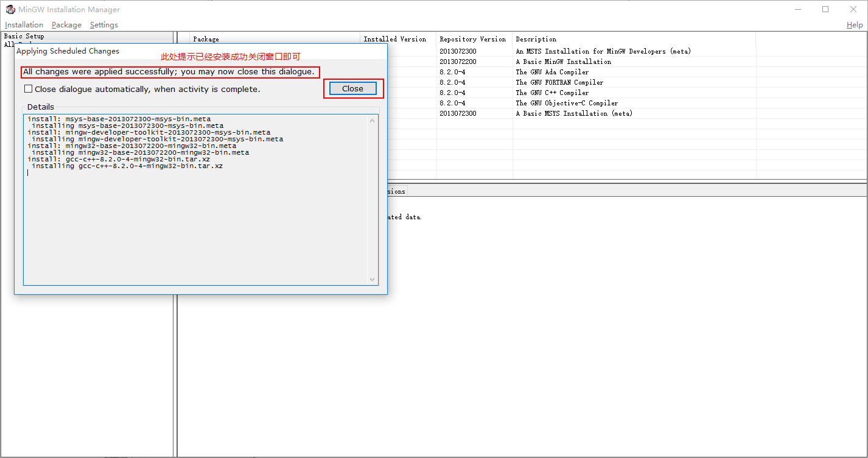Image resolution: width=868 pixels, height=458 pixels.
Task: Click the Details log scroll down arrow
Action: [x=373, y=280]
